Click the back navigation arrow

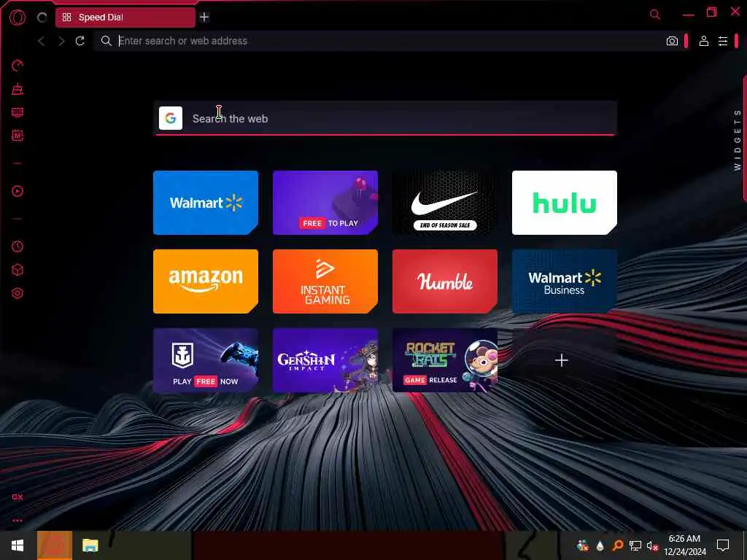[42, 41]
